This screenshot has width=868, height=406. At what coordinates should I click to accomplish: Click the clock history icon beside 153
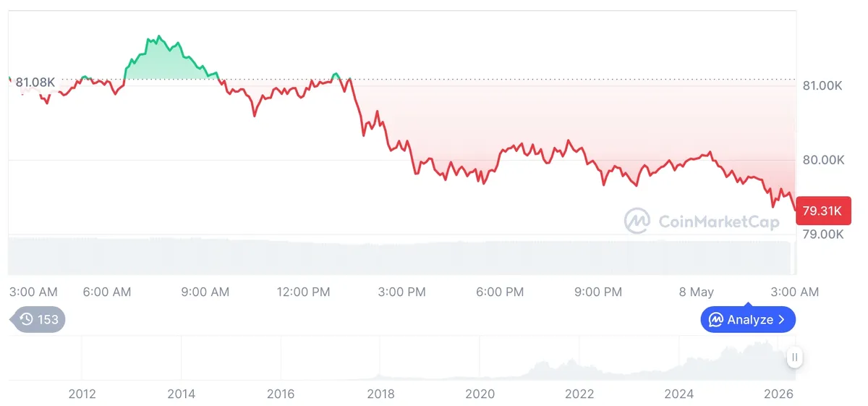tap(27, 319)
